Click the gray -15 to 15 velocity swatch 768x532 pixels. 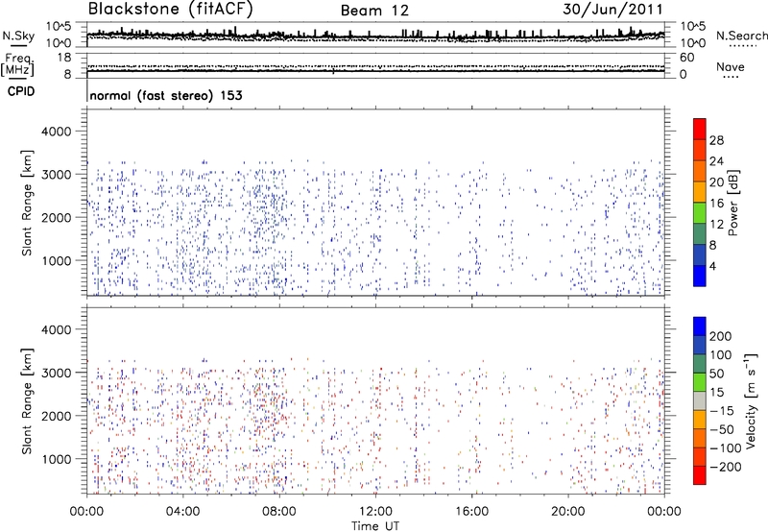coord(700,400)
